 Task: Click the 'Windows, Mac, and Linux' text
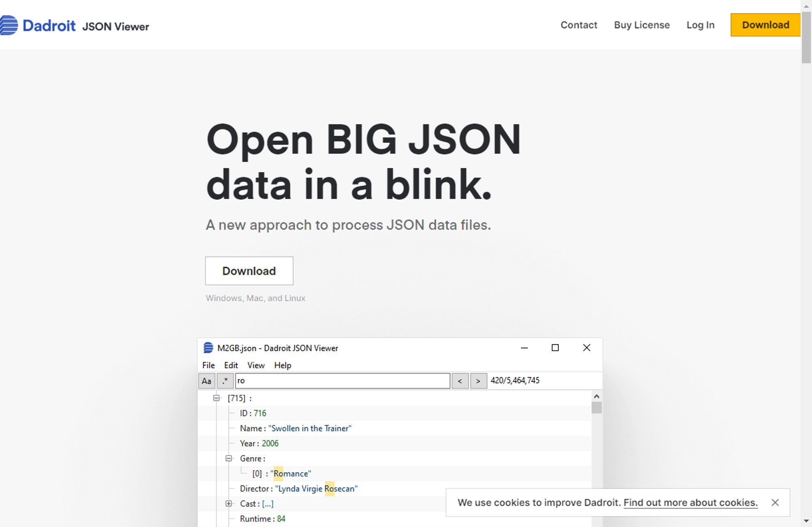tap(255, 298)
